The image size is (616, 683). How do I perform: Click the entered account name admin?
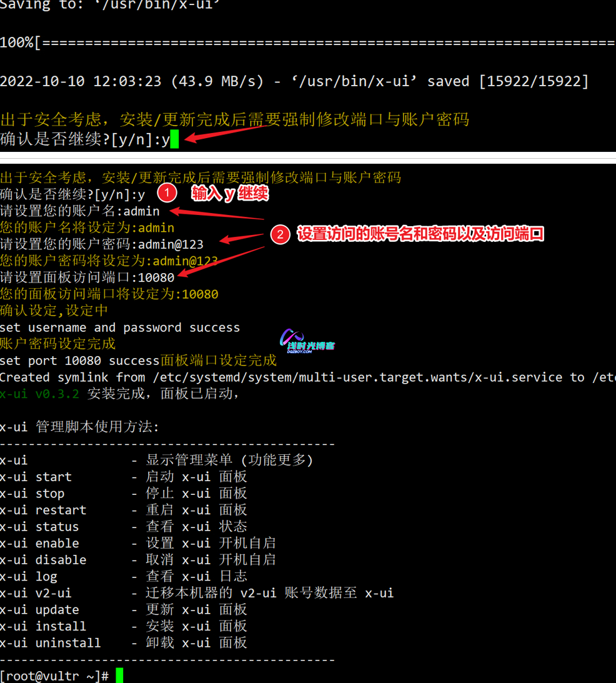coord(141,211)
